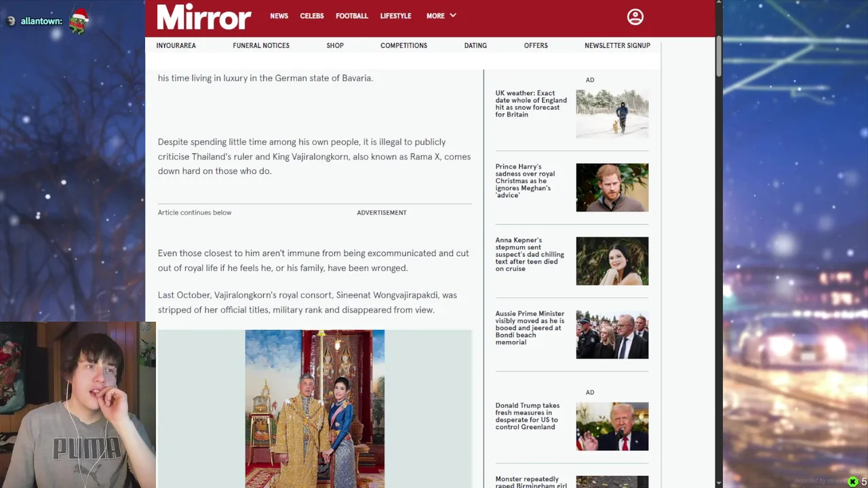Click NEWSLETTER SIGNUP link

[x=617, y=45]
